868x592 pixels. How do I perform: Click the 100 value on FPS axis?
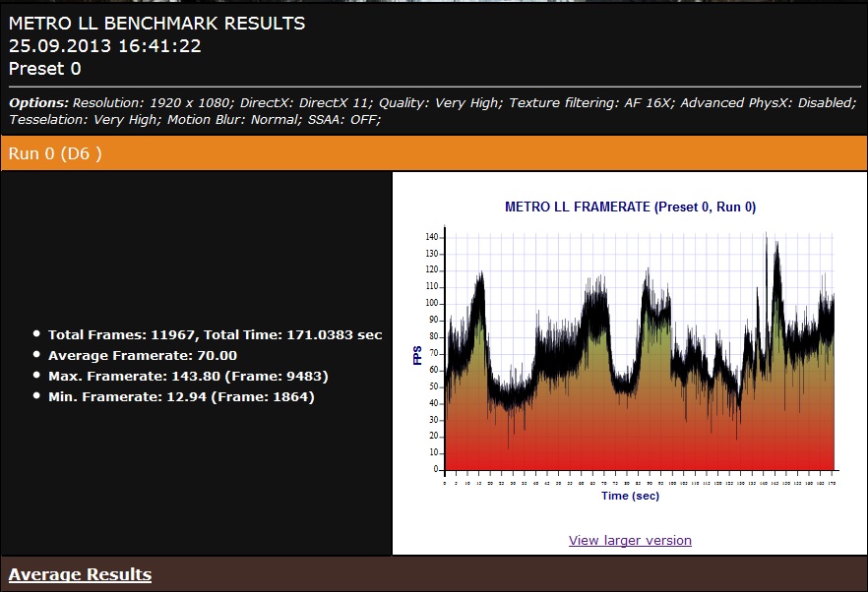click(432, 303)
